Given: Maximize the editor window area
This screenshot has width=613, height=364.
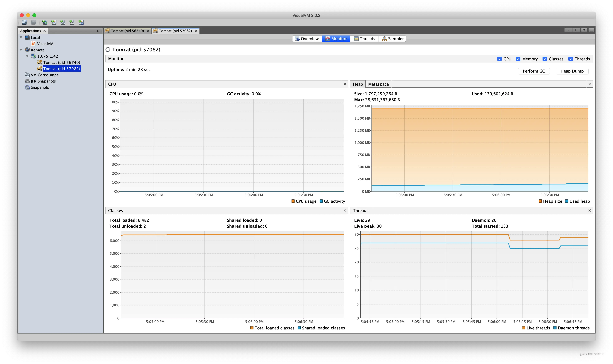Looking at the screenshot, I should click(591, 30).
